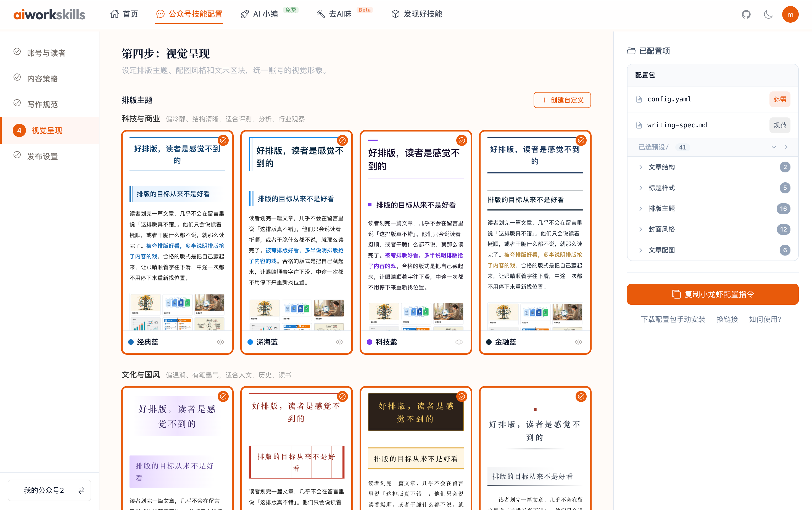Click the 换链接 link
This screenshot has width=812, height=510.
click(x=727, y=319)
